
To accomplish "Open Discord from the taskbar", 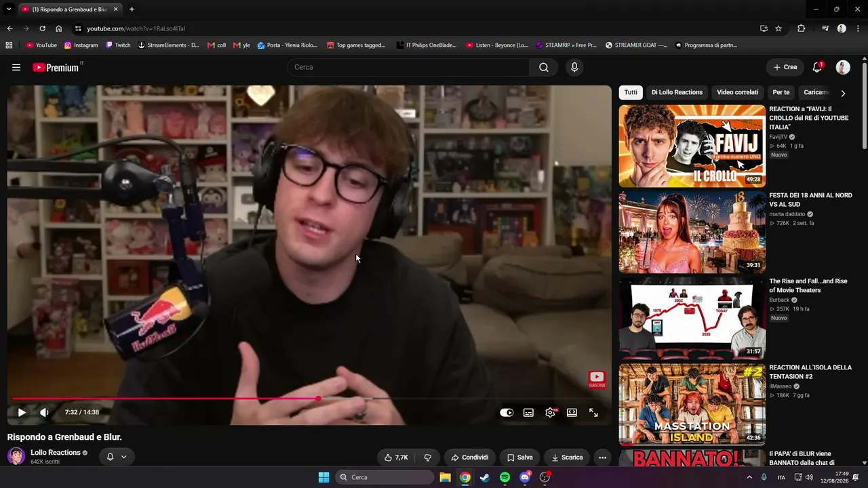I will [x=524, y=477].
